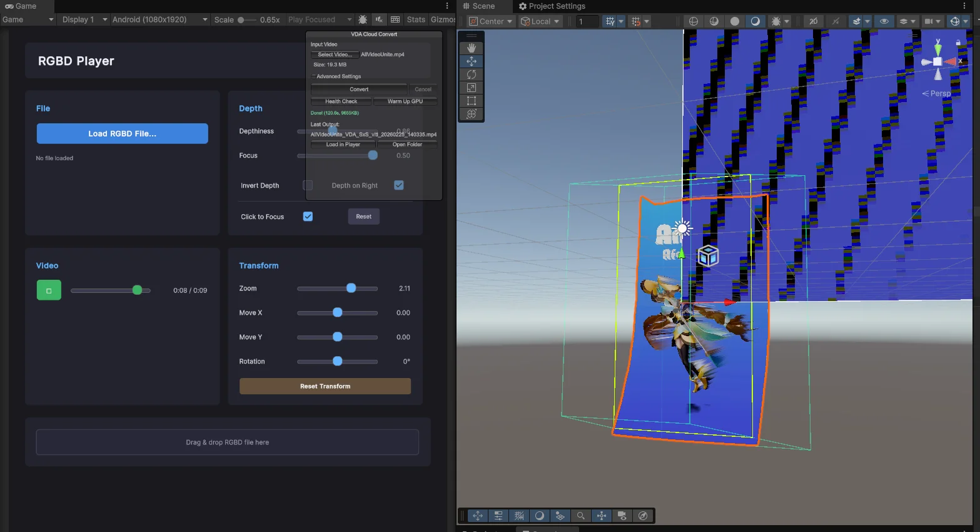Click the Scene gizmos sphere icon
Viewport: 980px width, 532px height.
tap(954, 21)
